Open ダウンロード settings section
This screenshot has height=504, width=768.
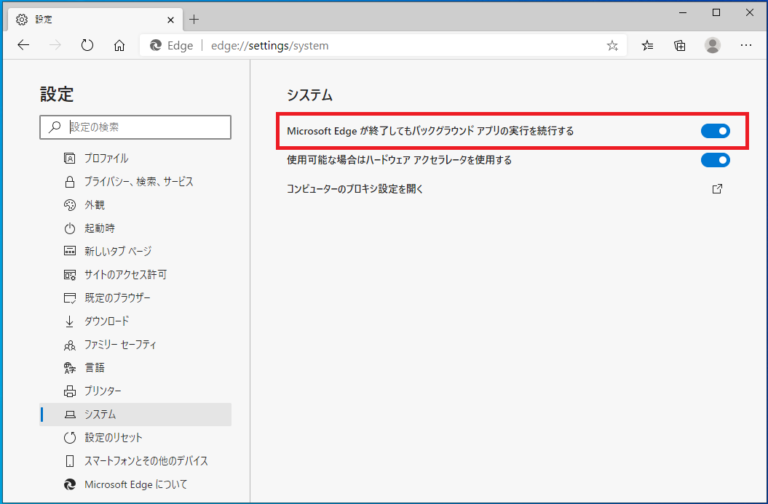(106, 321)
